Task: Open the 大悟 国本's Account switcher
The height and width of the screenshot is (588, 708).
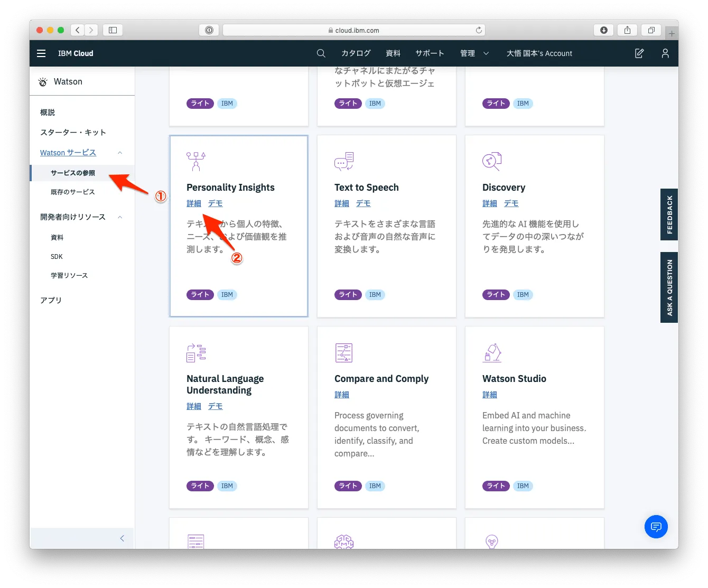Action: tap(539, 53)
